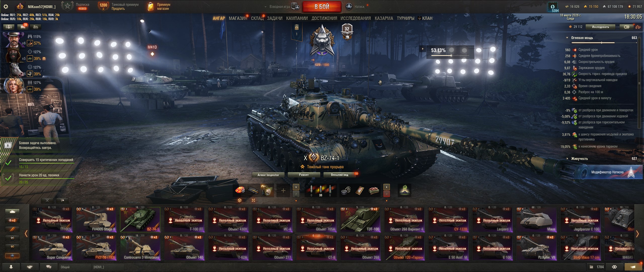
Task: Open the medkit consumable slot
Action: tap(360, 191)
